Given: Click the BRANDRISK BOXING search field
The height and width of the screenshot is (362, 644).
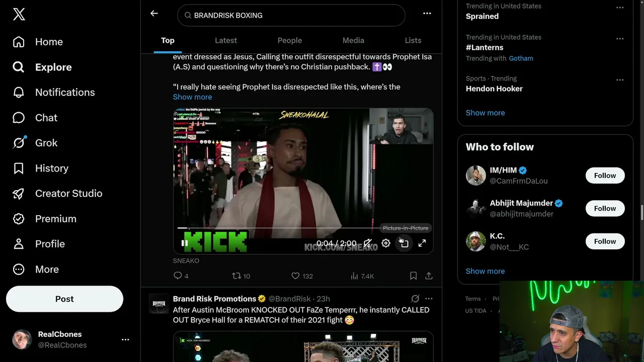Looking at the screenshot, I should tap(291, 15).
